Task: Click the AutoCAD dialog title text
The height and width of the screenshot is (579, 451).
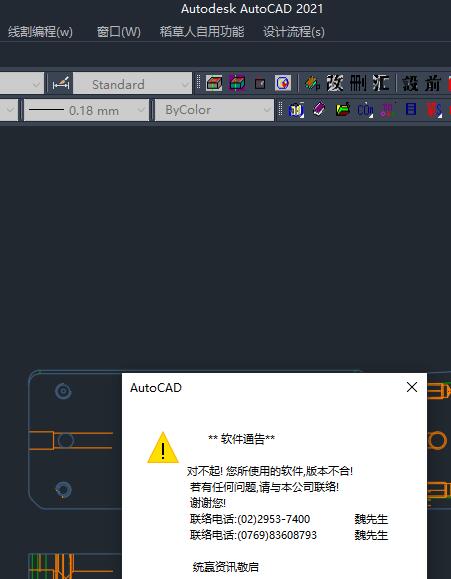Action: [x=156, y=388]
